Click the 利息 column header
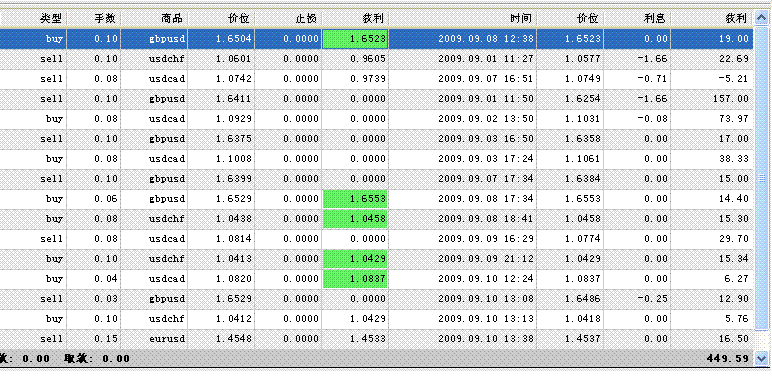Image resolution: width=772 pixels, height=384 pixels. click(637, 19)
